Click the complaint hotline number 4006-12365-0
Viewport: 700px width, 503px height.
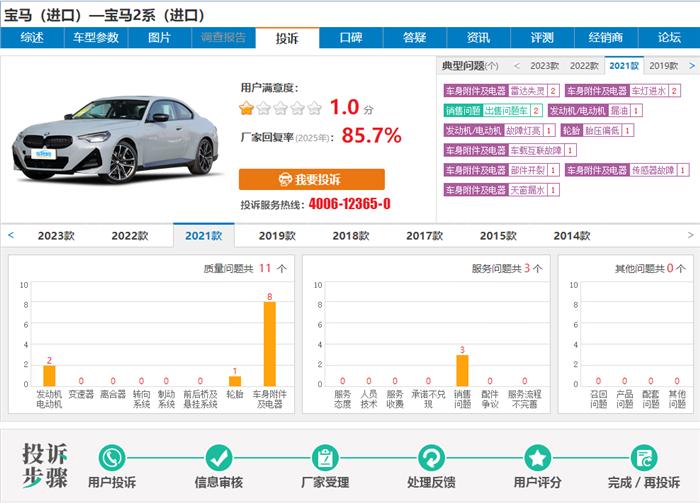pos(350,204)
